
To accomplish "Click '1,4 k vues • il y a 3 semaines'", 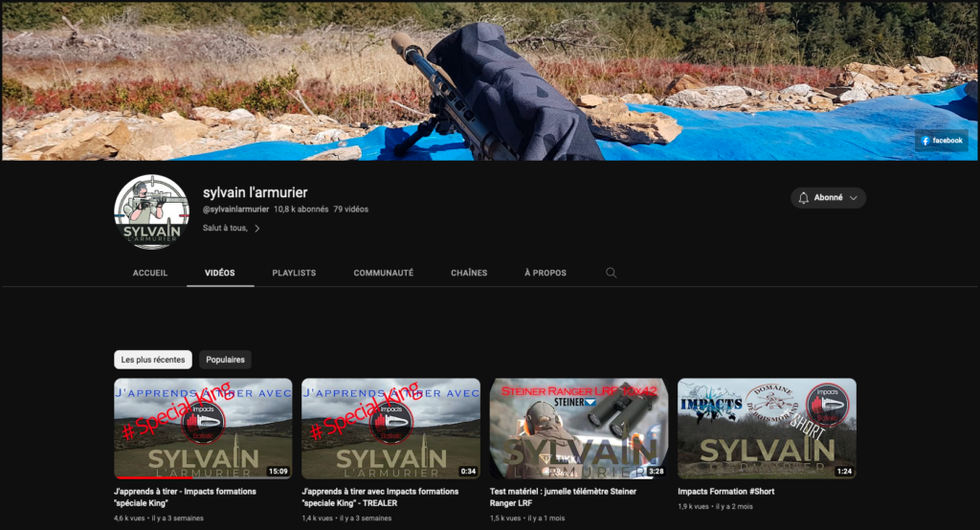I will click(x=346, y=519).
